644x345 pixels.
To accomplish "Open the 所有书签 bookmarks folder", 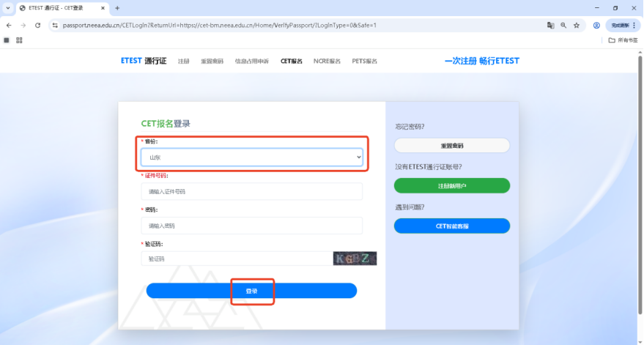I will [623, 40].
